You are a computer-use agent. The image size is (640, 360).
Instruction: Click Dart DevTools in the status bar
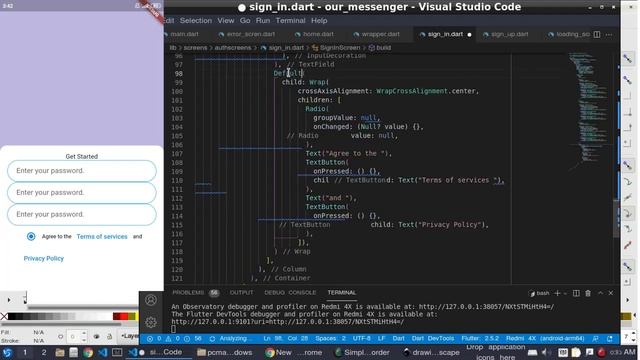433,339
